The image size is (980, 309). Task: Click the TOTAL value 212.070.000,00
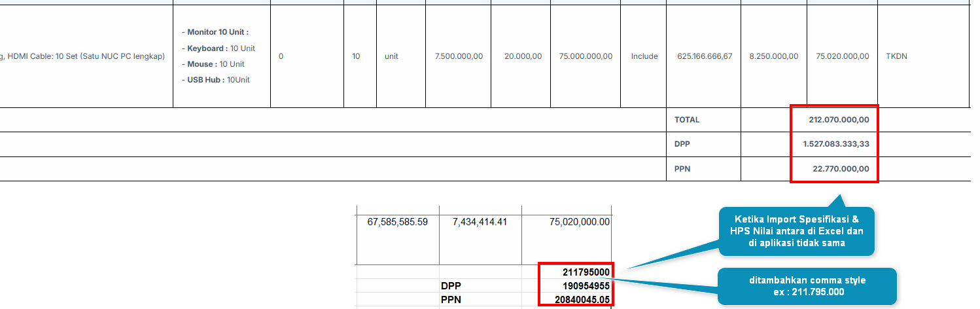[x=839, y=120]
